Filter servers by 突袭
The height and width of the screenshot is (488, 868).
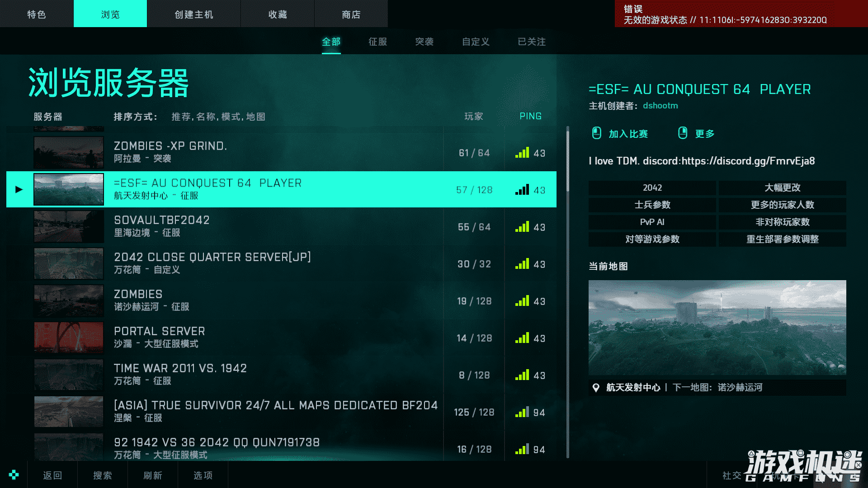point(425,42)
